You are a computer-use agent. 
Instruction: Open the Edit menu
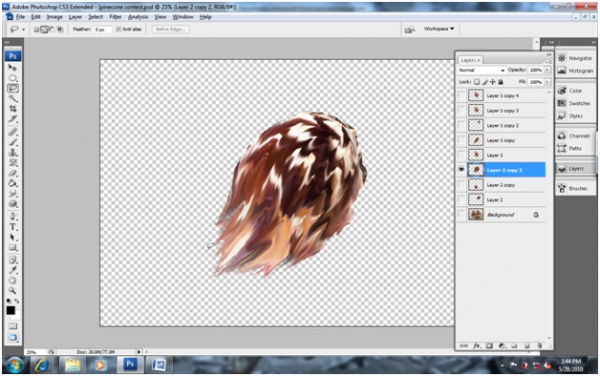click(36, 17)
